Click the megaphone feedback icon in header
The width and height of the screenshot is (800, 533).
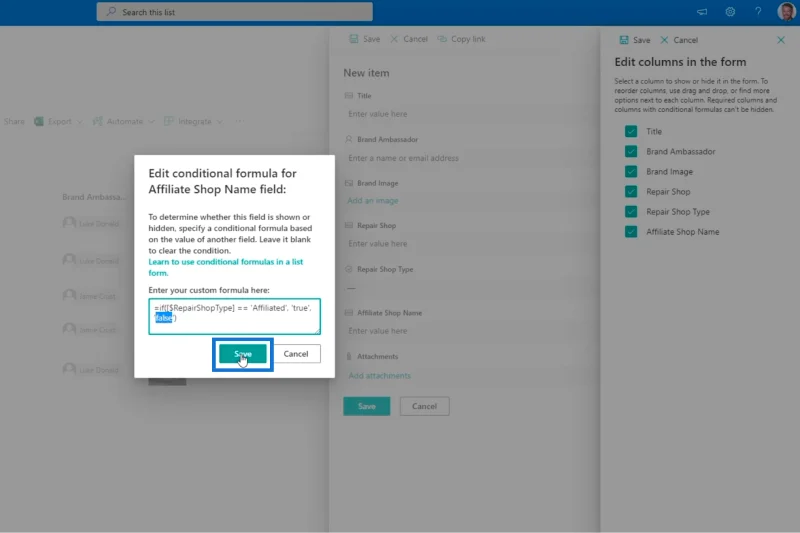click(702, 12)
